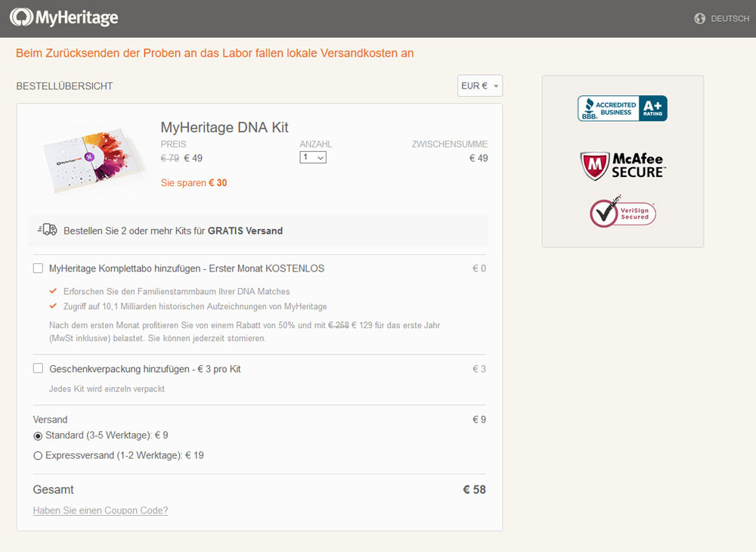Click the Gesamt total '€ 58'
Viewport: 756px width, 552px height.
475,490
